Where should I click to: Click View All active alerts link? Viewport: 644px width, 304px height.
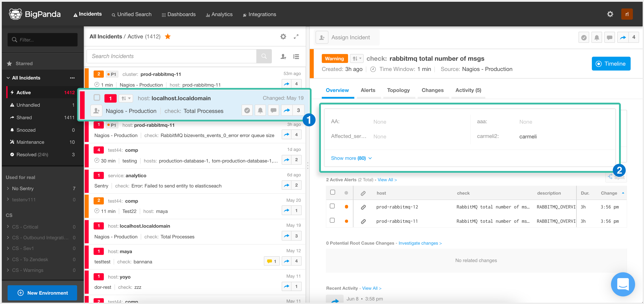point(387,180)
